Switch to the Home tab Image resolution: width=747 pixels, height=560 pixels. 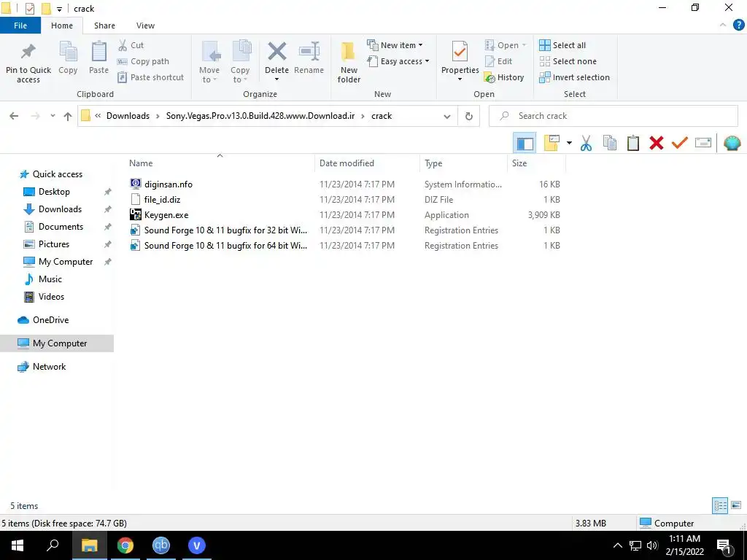[62, 26]
